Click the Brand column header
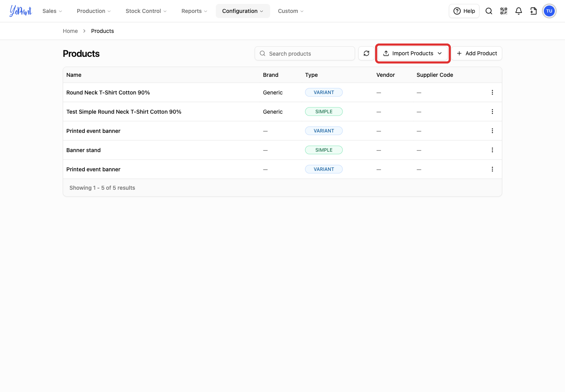 click(x=271, y=75)
